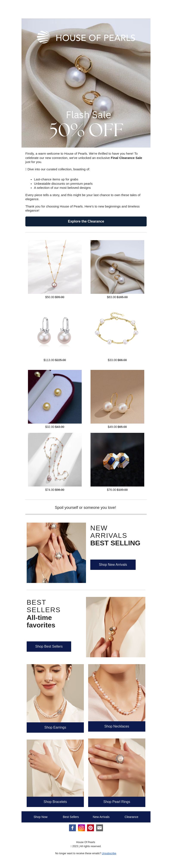The image size is (172, 868).
Task: Click the email envelope icon
Action: pos(100,828)
